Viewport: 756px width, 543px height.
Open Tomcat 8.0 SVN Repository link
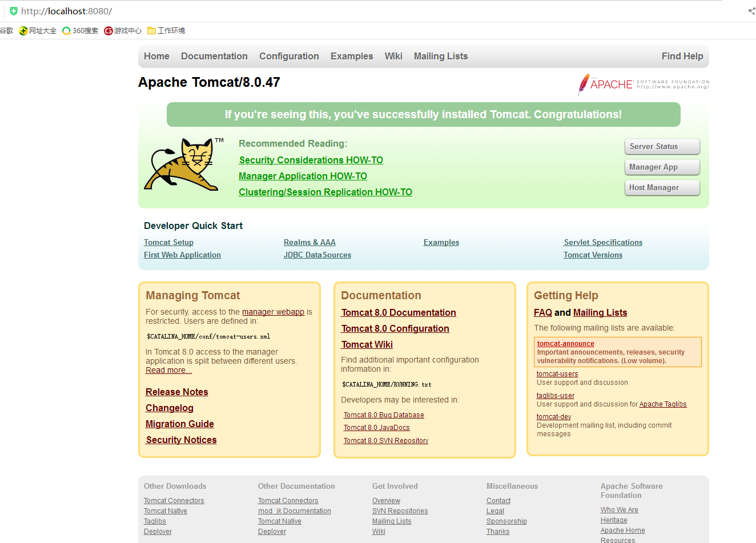(x=386, y=441)
